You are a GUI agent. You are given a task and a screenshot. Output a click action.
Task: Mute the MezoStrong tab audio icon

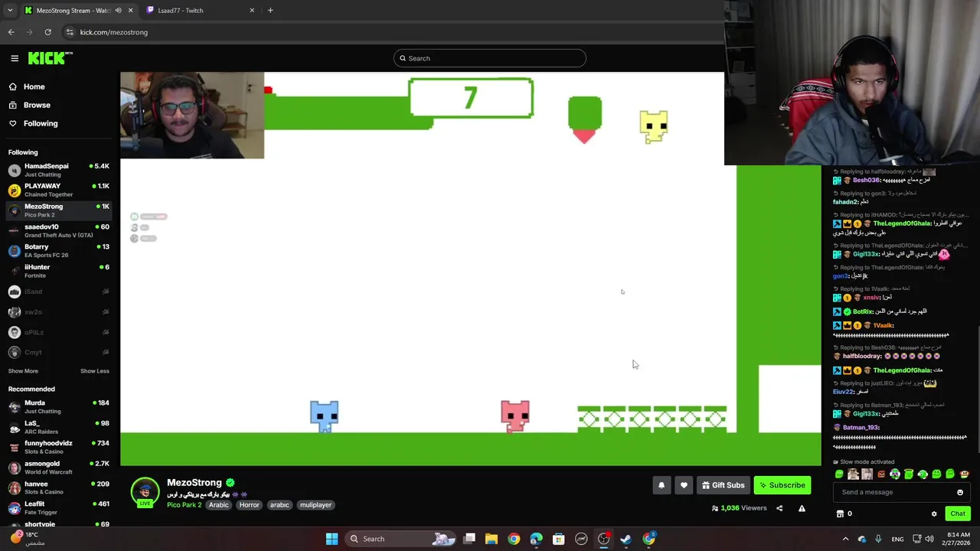point(119,11)
